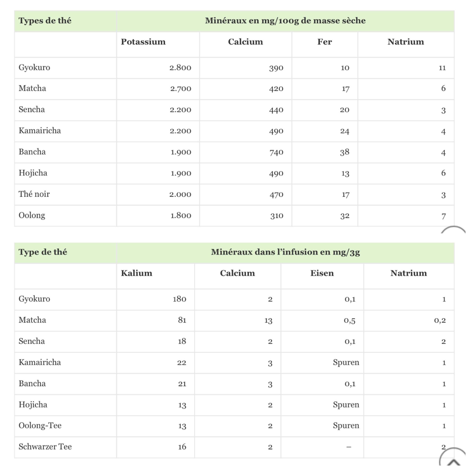
Task: Click Bancha calcium value 740
Action: tap(276, 152)
